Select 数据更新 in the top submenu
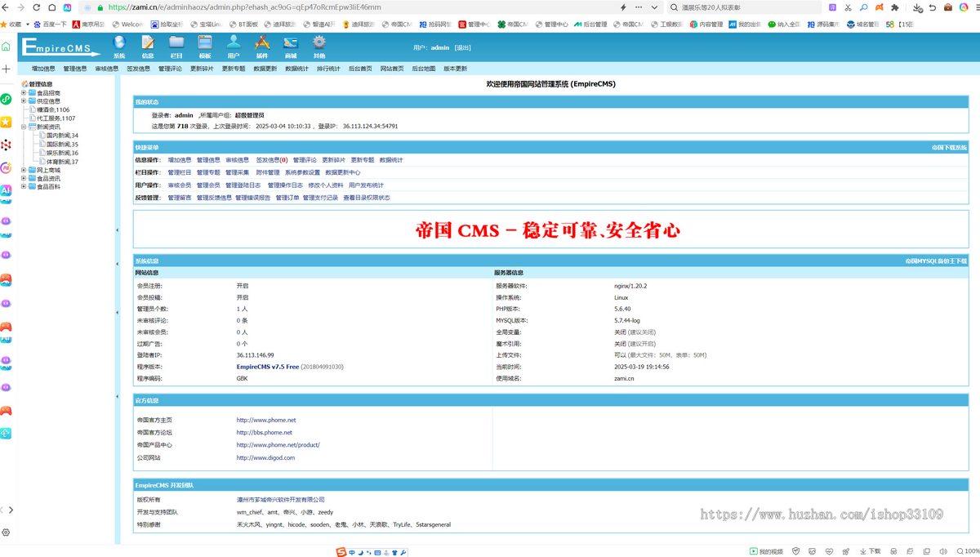Viewport: 980px width, 557px height. (x=265, y=69)
